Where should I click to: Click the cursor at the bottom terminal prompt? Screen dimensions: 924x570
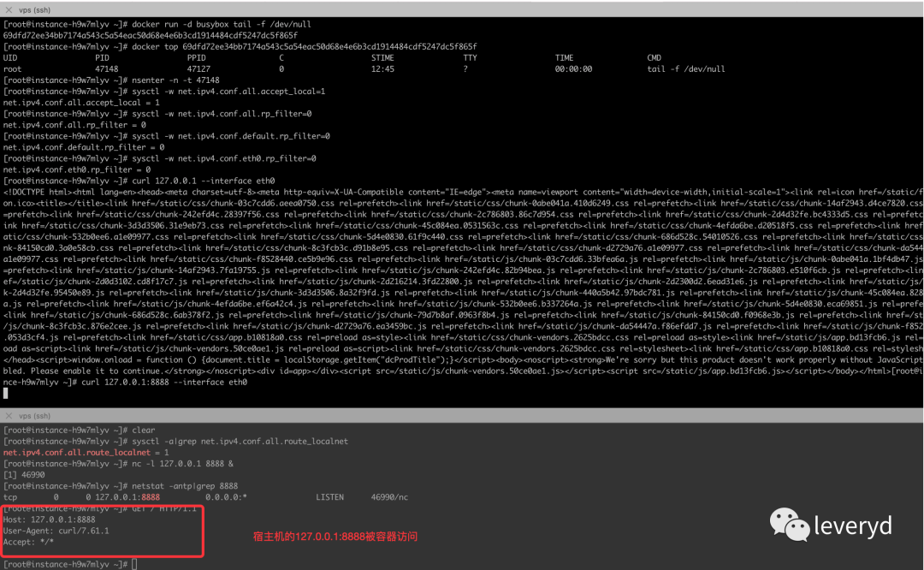coord(134,564)
